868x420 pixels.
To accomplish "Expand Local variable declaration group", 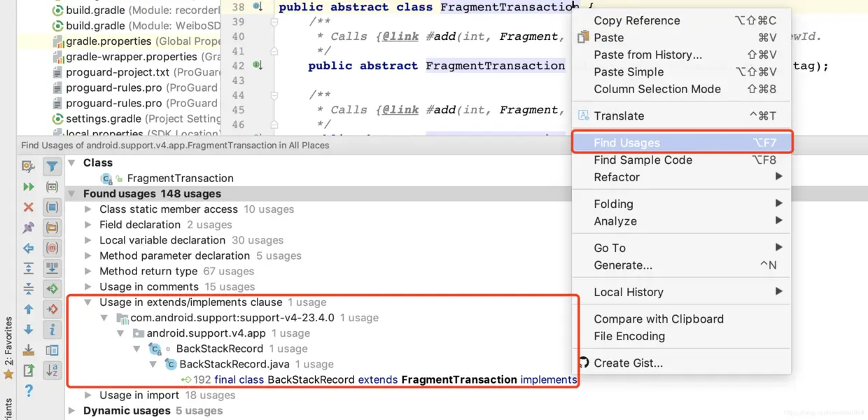I will click(x=87, y=240).
